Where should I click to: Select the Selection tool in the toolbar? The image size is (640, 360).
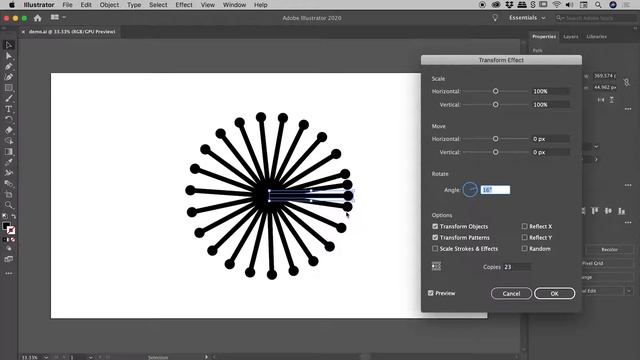(9, 45)
